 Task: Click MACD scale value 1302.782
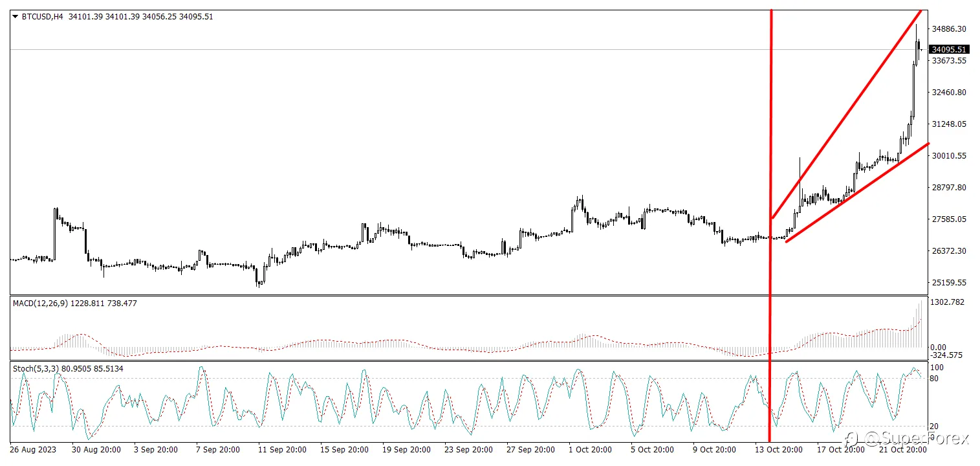(946, 302)
